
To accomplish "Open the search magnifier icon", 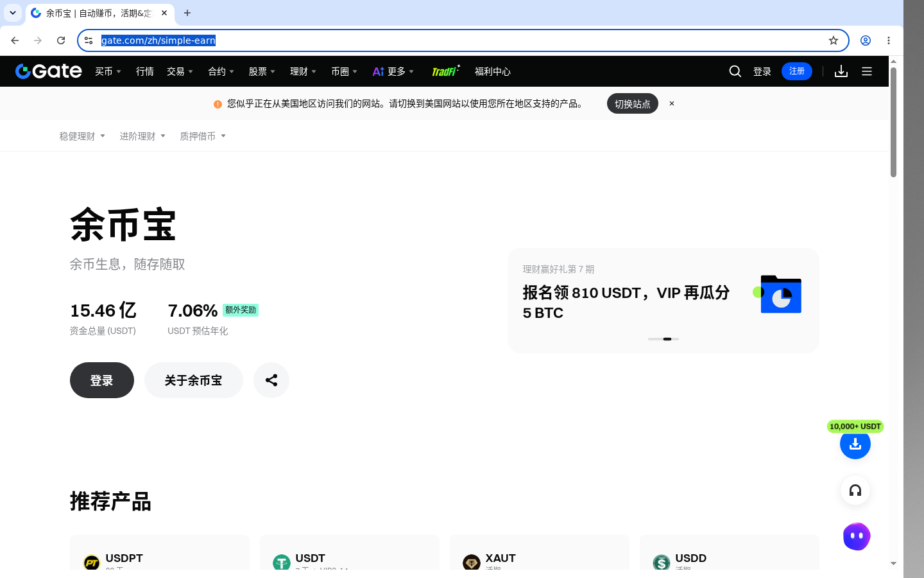I will (735, 71).
